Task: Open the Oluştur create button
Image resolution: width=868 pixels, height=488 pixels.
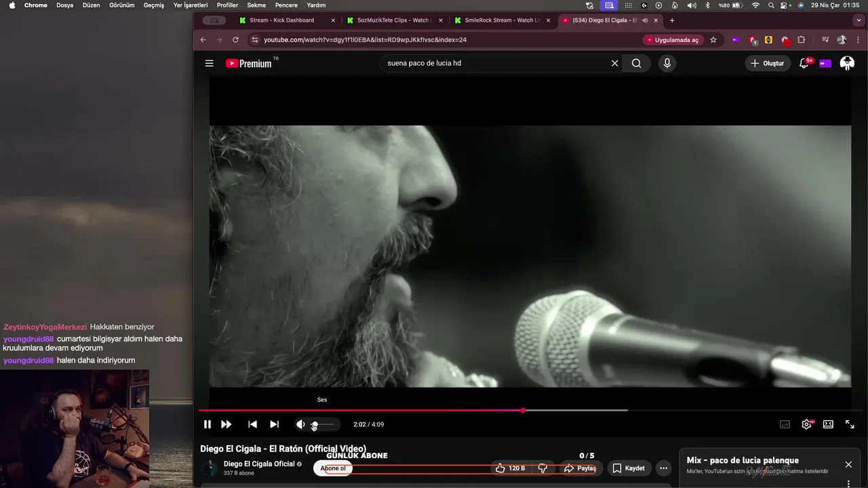Action: pos(768,63)
